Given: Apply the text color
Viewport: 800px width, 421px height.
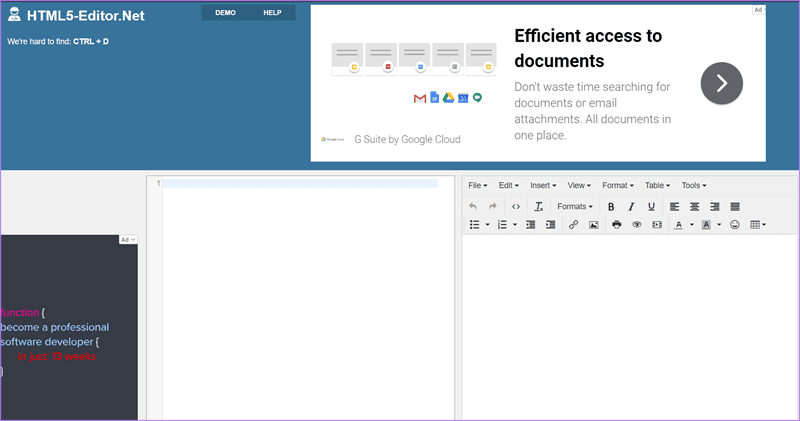Looking at the screenshot, I should coord(679,225).
